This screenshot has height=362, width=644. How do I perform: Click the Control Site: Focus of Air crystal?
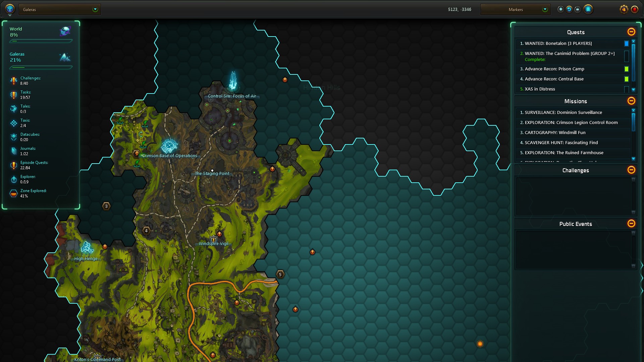[233, 81]
